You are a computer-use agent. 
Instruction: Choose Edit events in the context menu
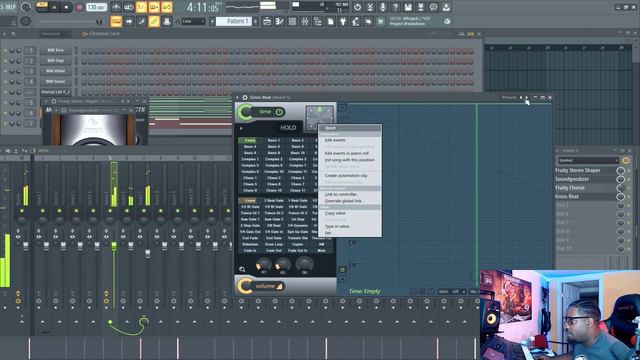tap(350, 140)
